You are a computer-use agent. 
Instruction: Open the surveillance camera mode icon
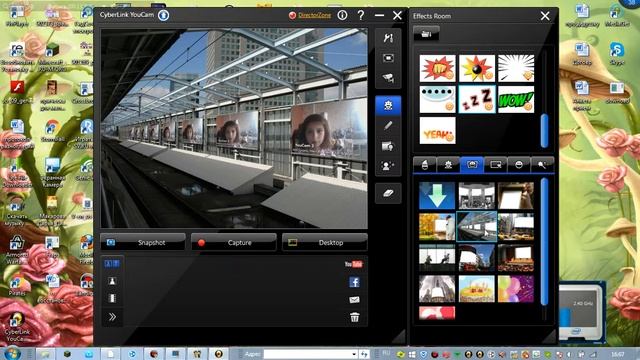point(388,78)
